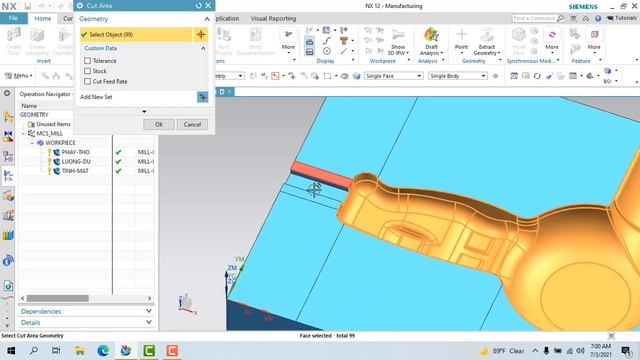
Task: Select the LUONG-DU operation
Action: tap(76, 162)
